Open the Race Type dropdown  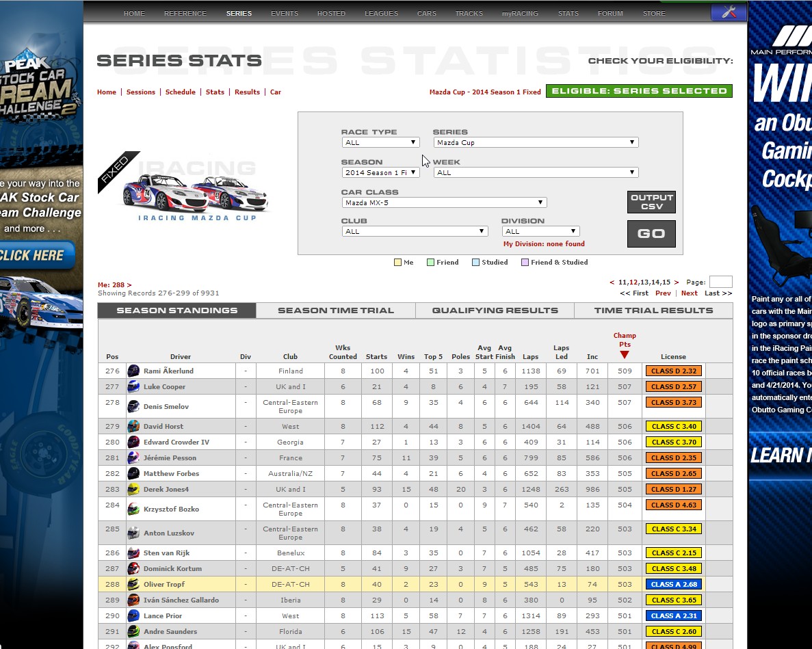click(380, 143)
